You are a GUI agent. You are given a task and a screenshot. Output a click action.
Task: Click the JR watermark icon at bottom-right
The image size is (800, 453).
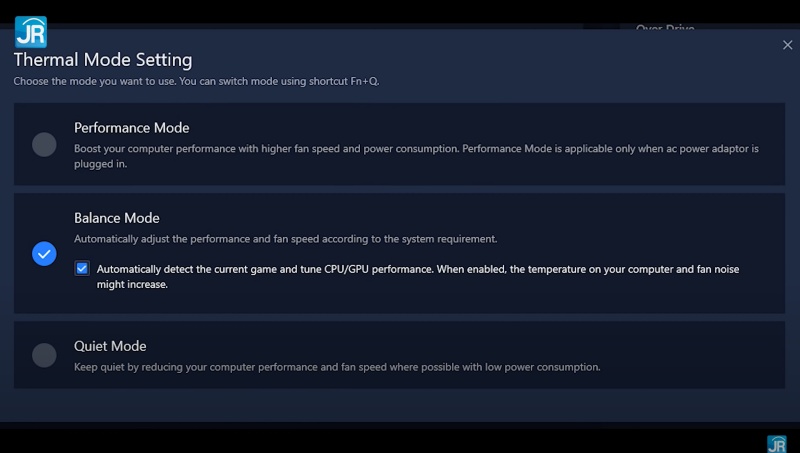click(776, 443)
